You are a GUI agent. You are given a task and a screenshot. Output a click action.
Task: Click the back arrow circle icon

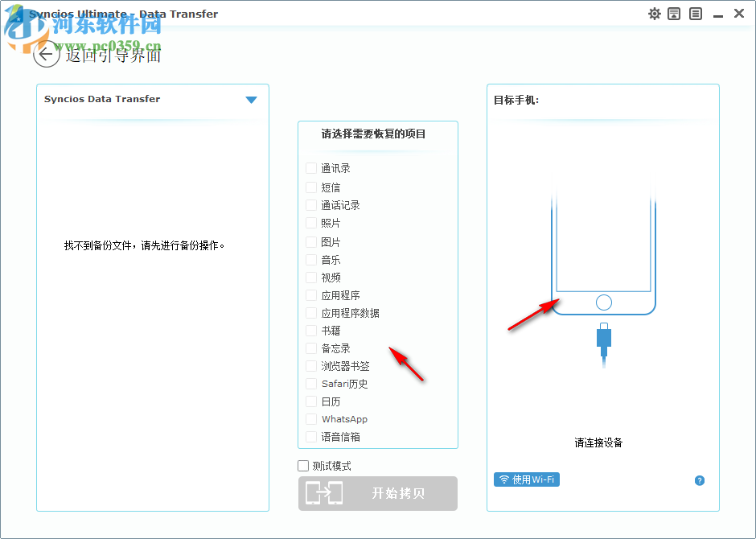click(46, 55)
